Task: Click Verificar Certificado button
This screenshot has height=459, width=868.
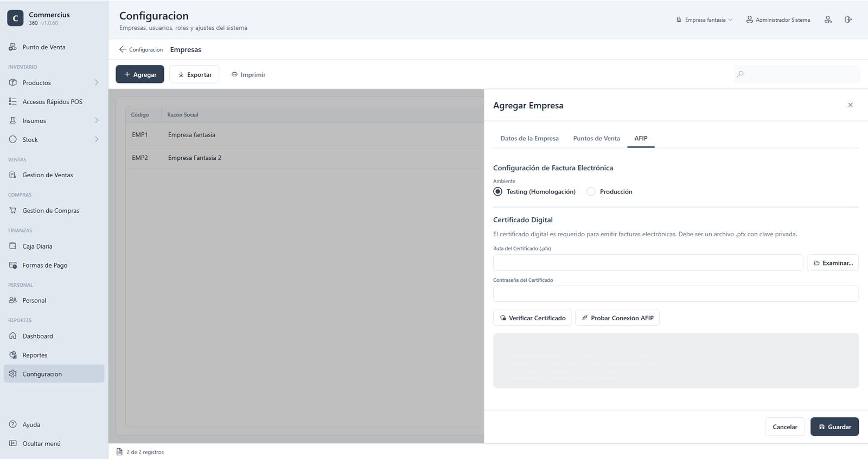Action: 532,318
